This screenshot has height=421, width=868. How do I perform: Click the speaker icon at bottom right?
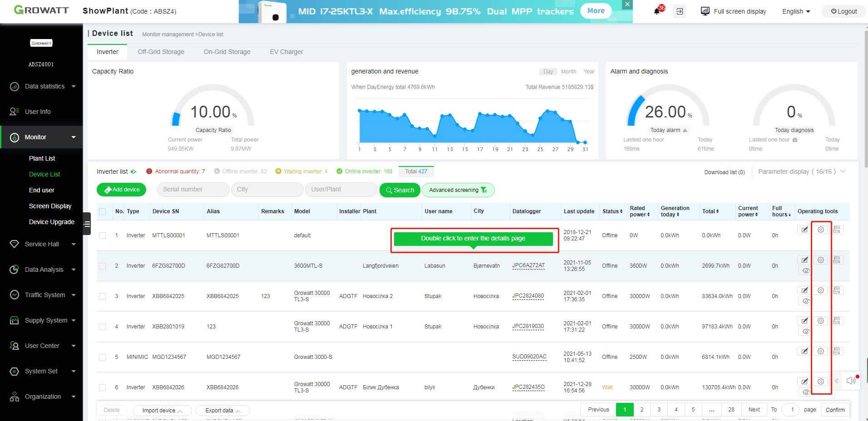click(x=851, y=381)
